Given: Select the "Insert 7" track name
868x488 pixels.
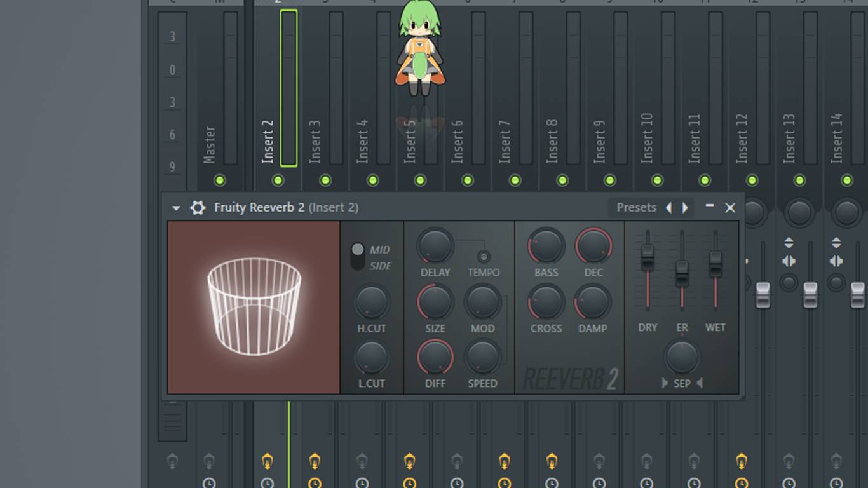Looking at the screenshot, I should coord(505,142).
